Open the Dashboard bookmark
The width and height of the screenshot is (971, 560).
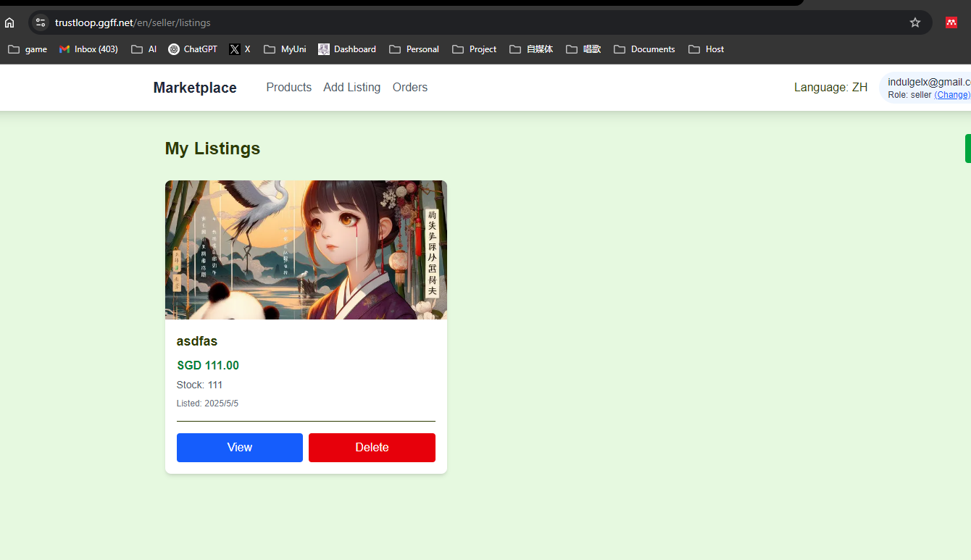[x=347, y=49]
